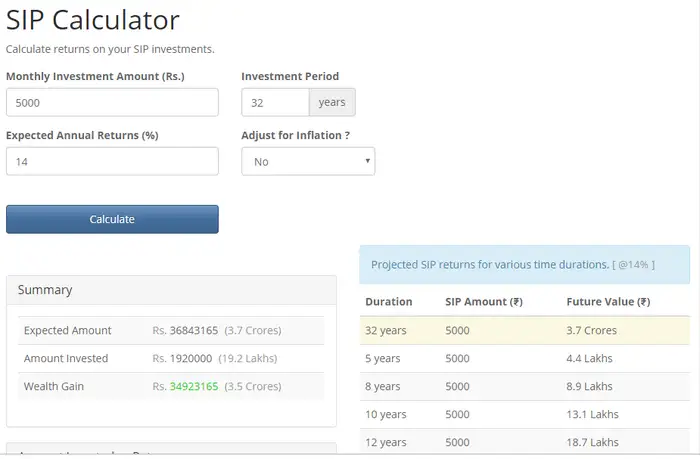Click the Future Value (₹) column header
Image resolution: width=700 pixels, height=459 pixels.
tap(608, 301)
